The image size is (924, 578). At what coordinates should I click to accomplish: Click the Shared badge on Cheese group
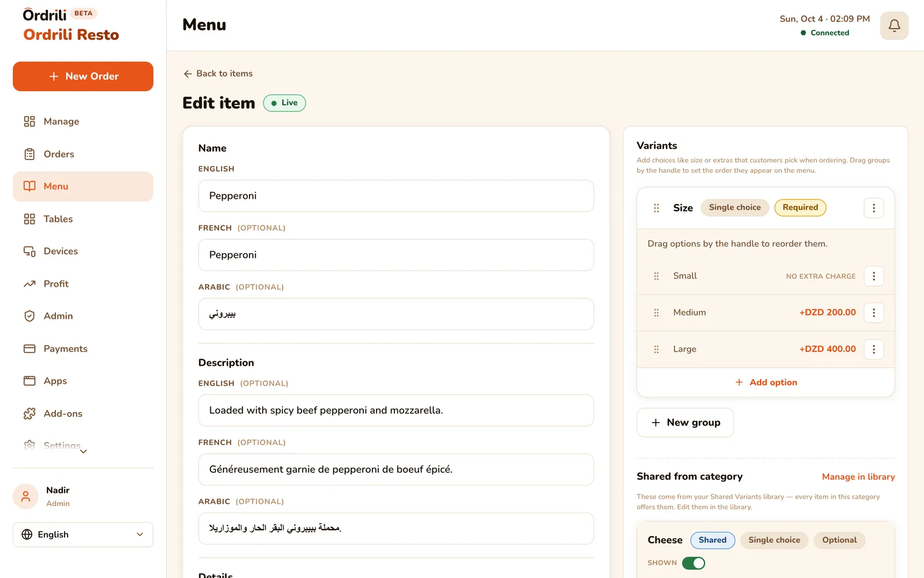pyautogui.click(x=713, y=540)
